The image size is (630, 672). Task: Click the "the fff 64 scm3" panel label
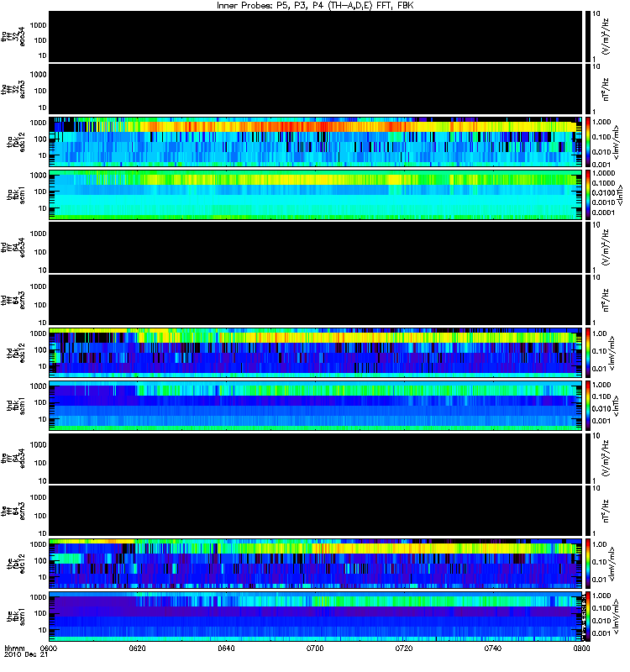pos(13,511)
